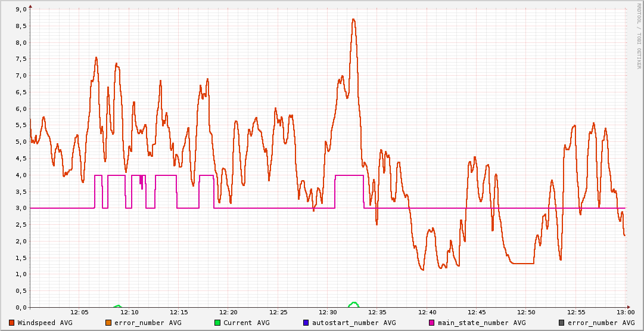644x331 pixels.
Task: Click the red Windspeed AVG legend swatch
Action: [12, 323]
